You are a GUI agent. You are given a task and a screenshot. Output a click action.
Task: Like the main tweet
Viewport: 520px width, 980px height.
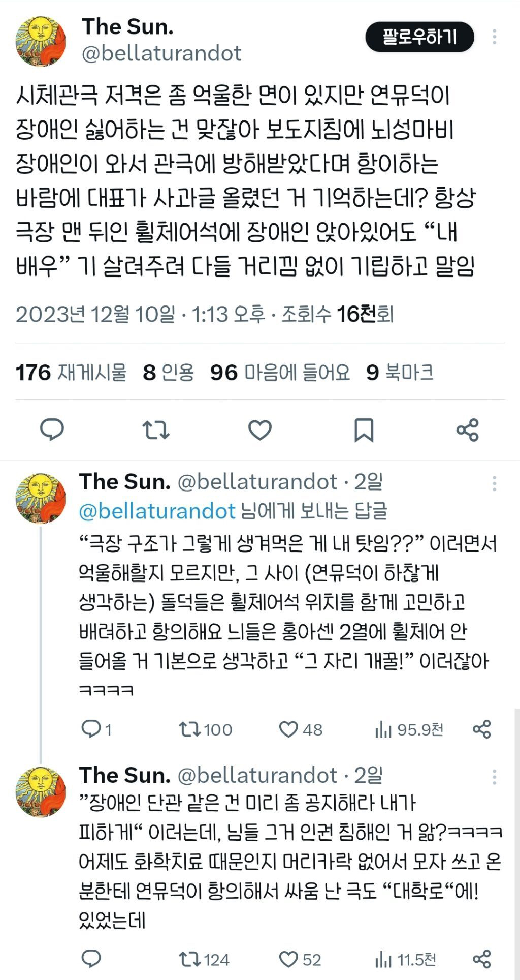tap(259, 430)
